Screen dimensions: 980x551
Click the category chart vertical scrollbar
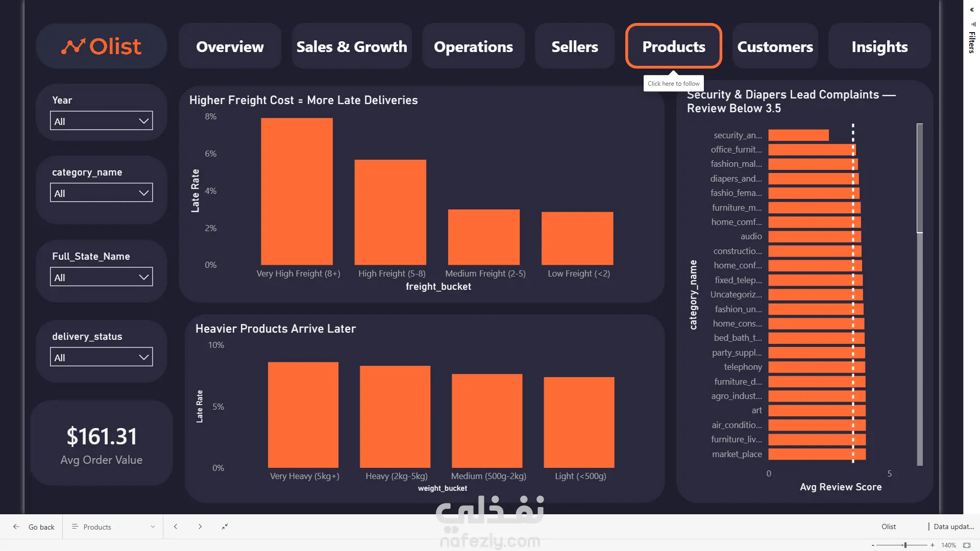920,179
